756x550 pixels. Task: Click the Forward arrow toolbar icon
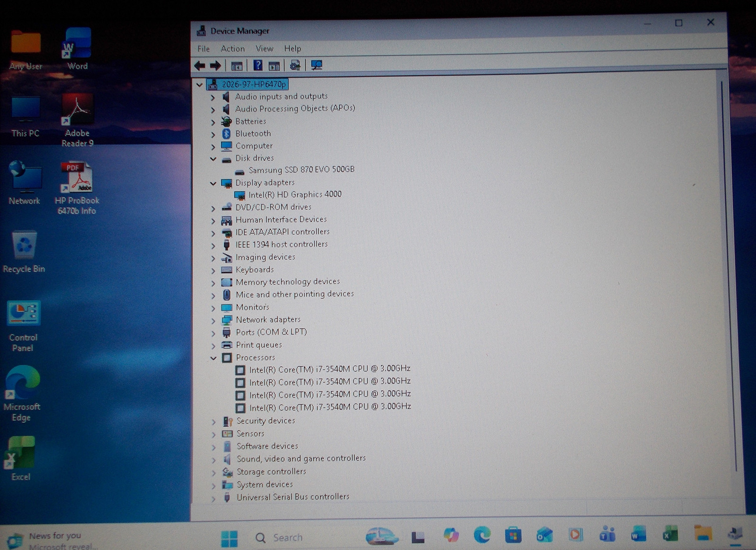click(215, 65)
